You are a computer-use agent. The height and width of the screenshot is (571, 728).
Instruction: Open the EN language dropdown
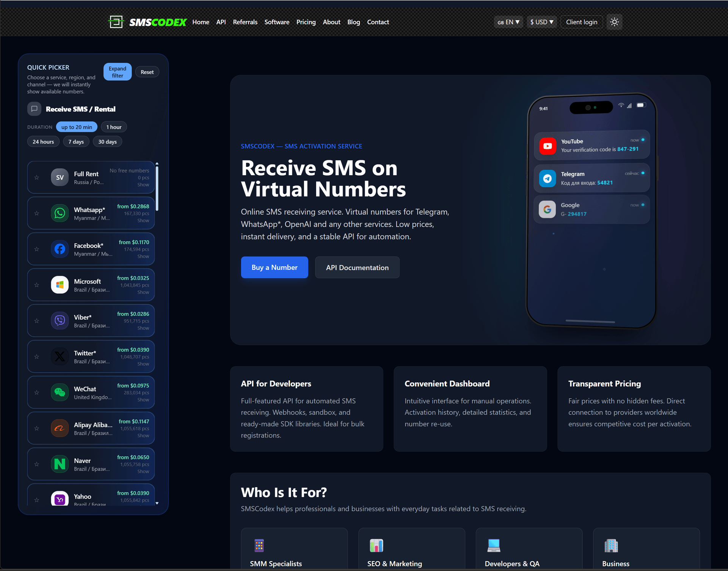(x=508, y=22)
